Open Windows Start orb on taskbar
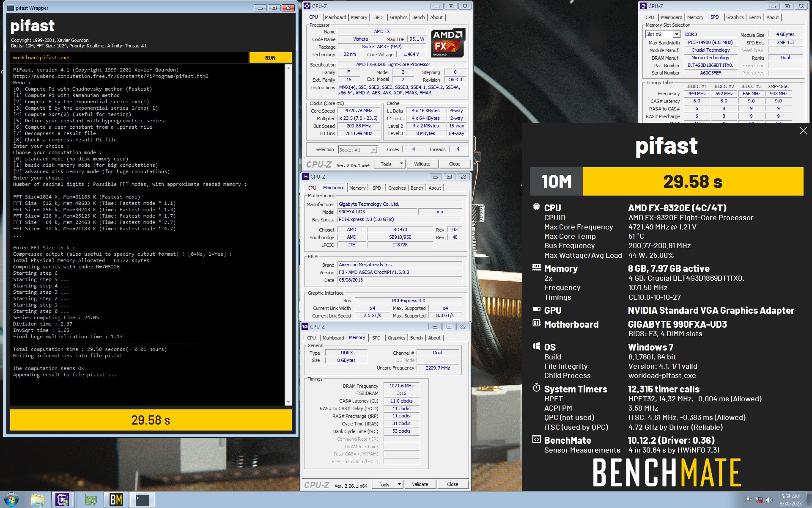The height and width of the screenshot is (508, 812). point(11,500)
